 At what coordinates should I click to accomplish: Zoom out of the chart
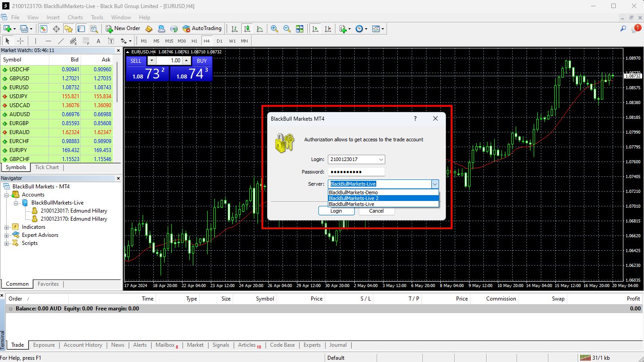tap(287, 29)
